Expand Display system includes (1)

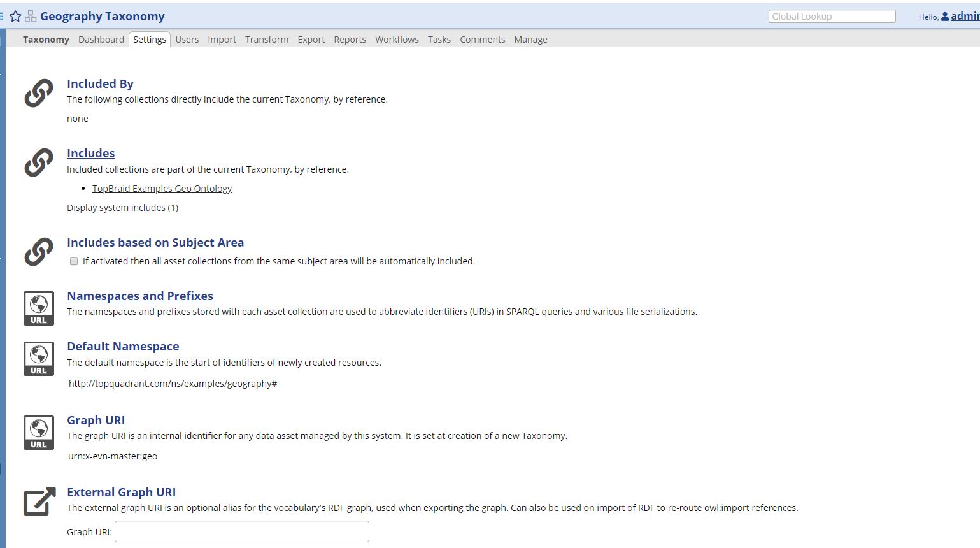[122, 208]
